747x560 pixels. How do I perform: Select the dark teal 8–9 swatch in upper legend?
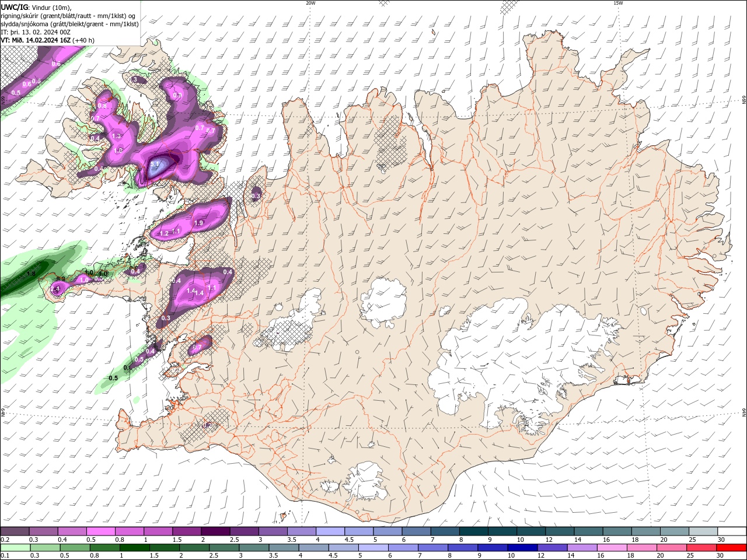[x=473, y=531]
